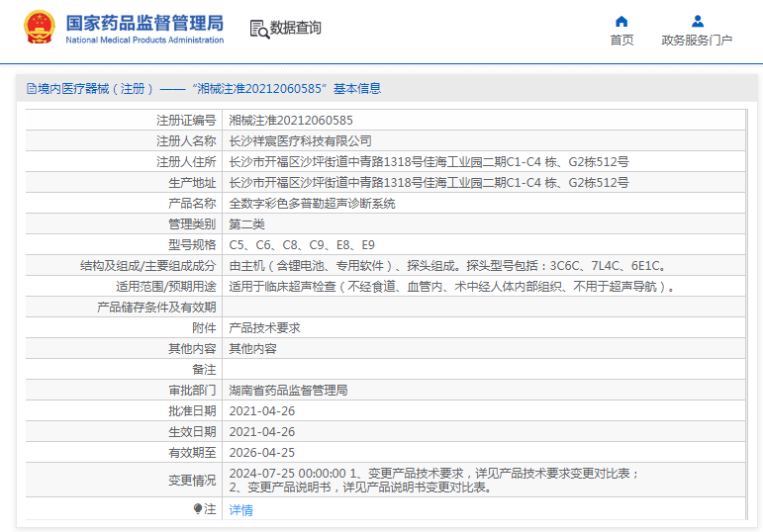Click the 国家药品监督管理局 site title
763x532 pixels.
(x=144, y=23)
